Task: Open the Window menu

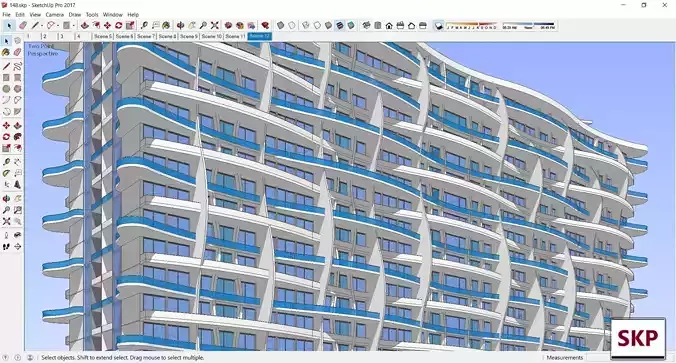Action: point(113,14)
